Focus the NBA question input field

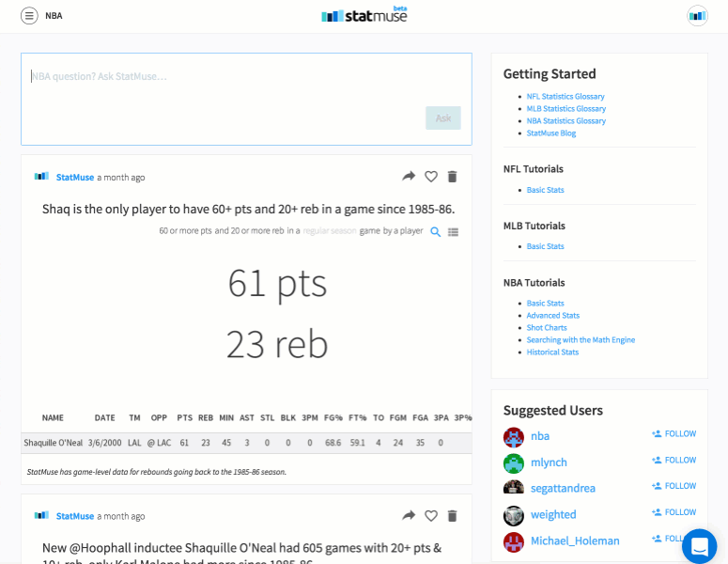point(246,99)
